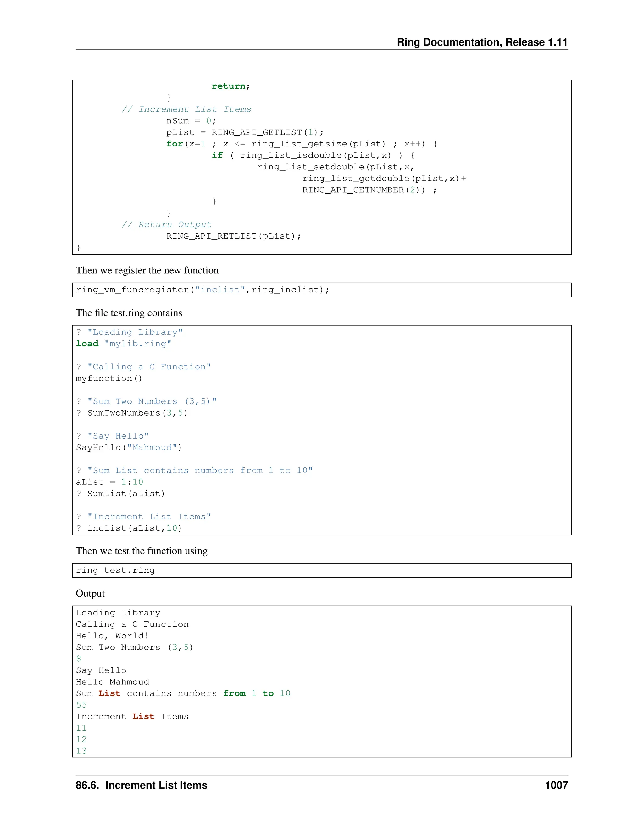The height and width of the screenshot is (833, 644).
Task: Click the ring_vm_funcregister code line
Action: coord(202,290)
